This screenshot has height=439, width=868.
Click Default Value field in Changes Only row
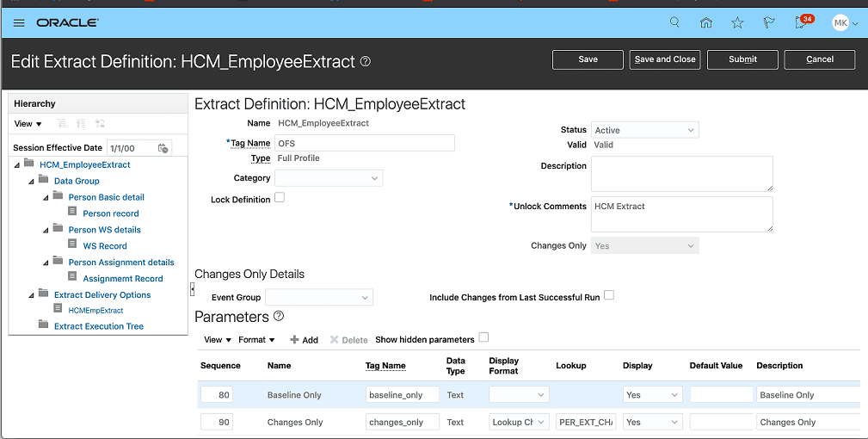click(721, 422)
